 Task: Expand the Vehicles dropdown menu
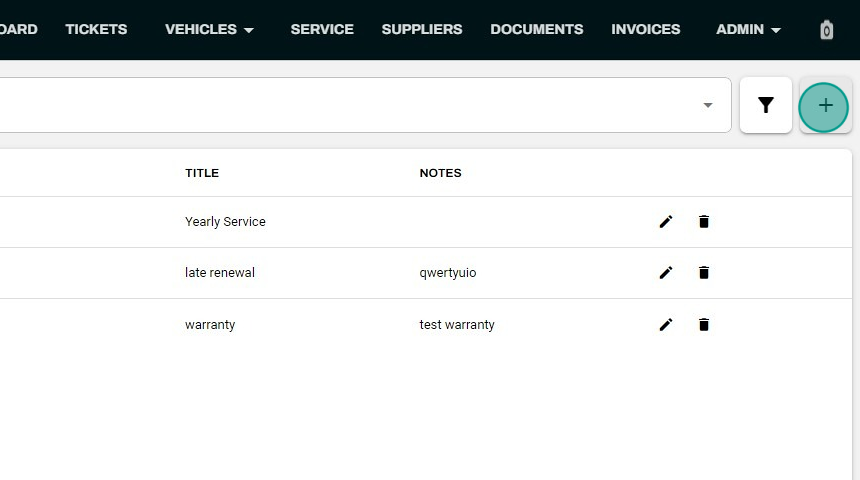coord(209,29)
